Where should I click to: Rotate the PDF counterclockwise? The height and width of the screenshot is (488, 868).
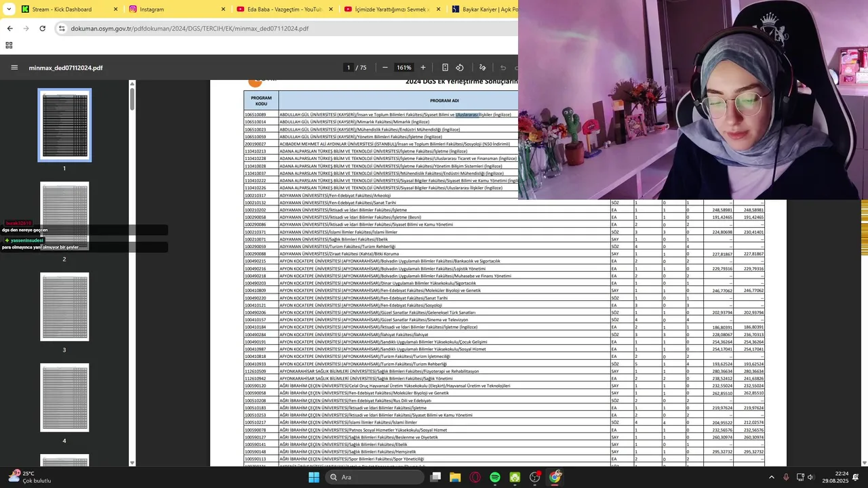click(x=460, y=68)
